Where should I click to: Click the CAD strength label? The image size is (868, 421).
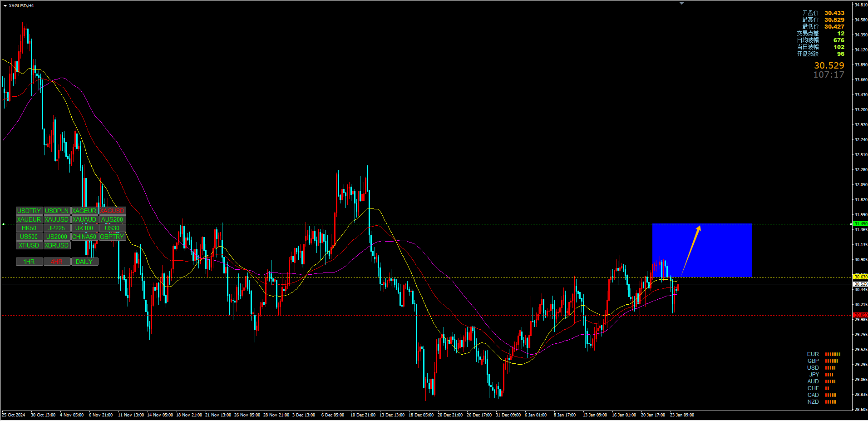click(x=813, y=395)
